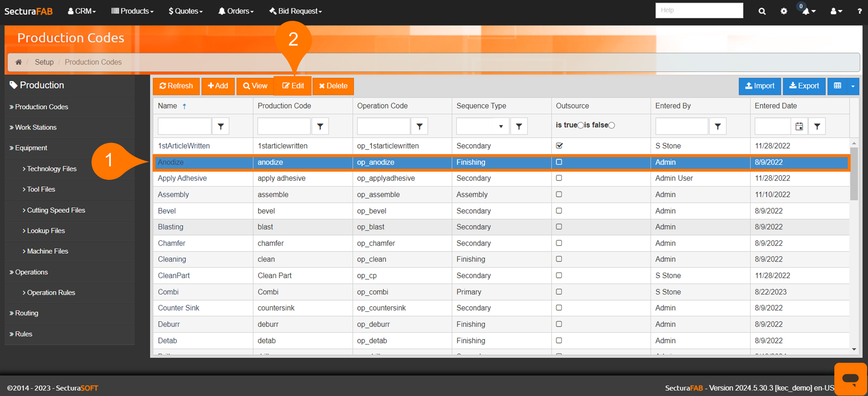Expand the dropdown arrow beside grid view button
The width and height of the screenshot is (868, 396).
tap(853, 86)
